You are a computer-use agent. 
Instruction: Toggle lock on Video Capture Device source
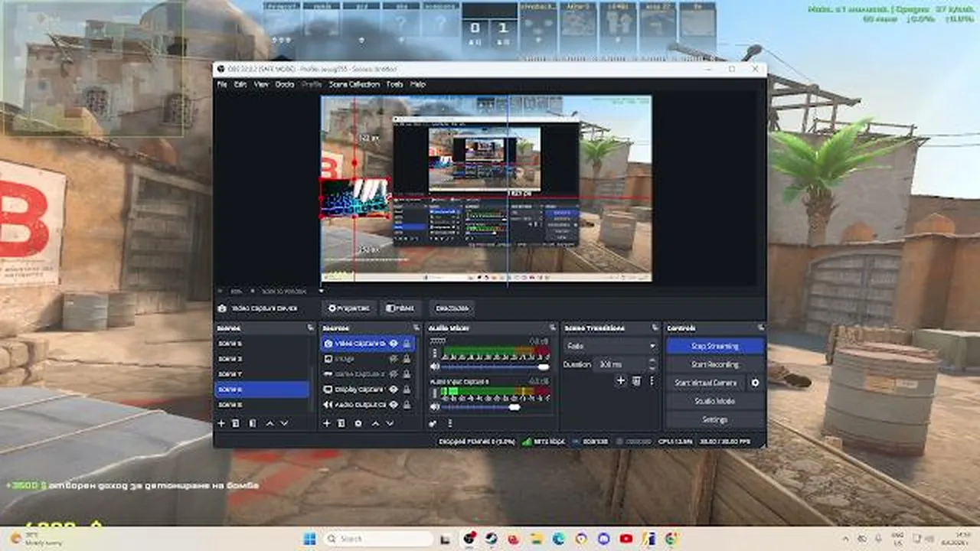coord(407,344)
